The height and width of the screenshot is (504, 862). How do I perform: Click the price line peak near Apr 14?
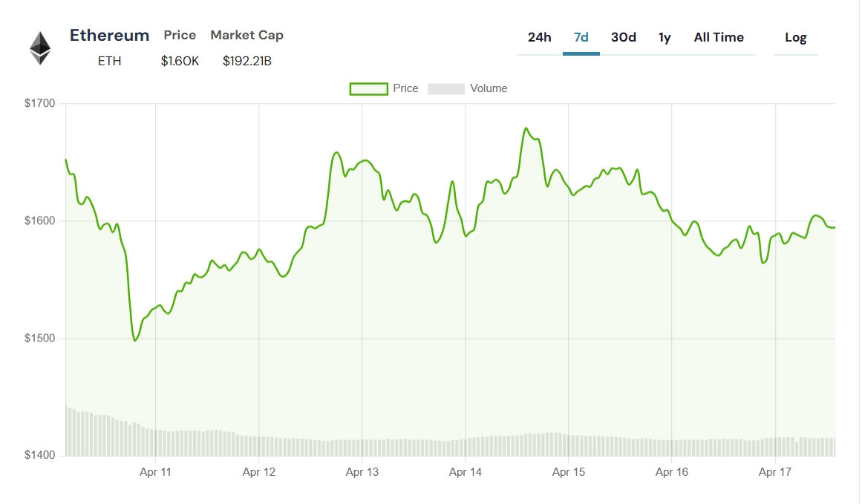[526, 128]
